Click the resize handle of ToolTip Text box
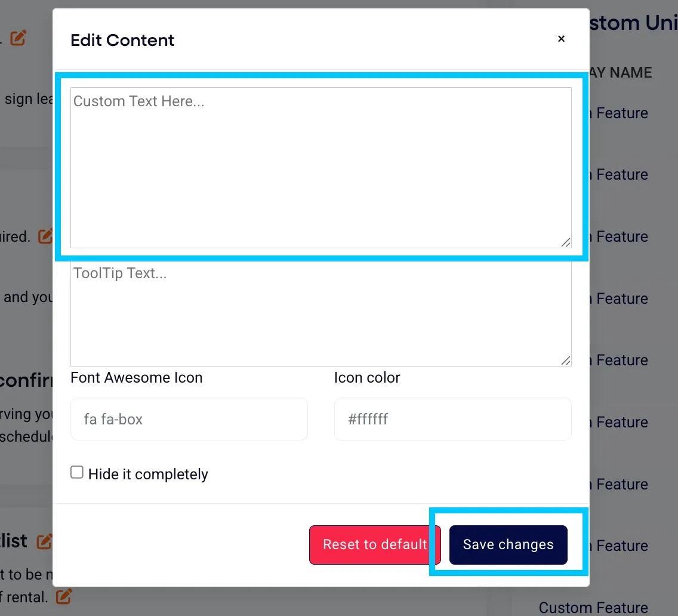The height and width of the screenshot is (616, 678). click(566, 361)
